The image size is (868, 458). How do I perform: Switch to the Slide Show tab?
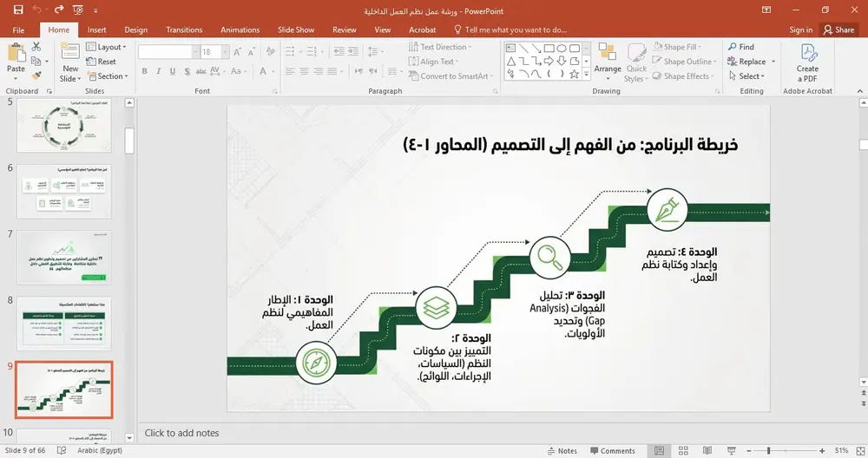click(296, 29)
